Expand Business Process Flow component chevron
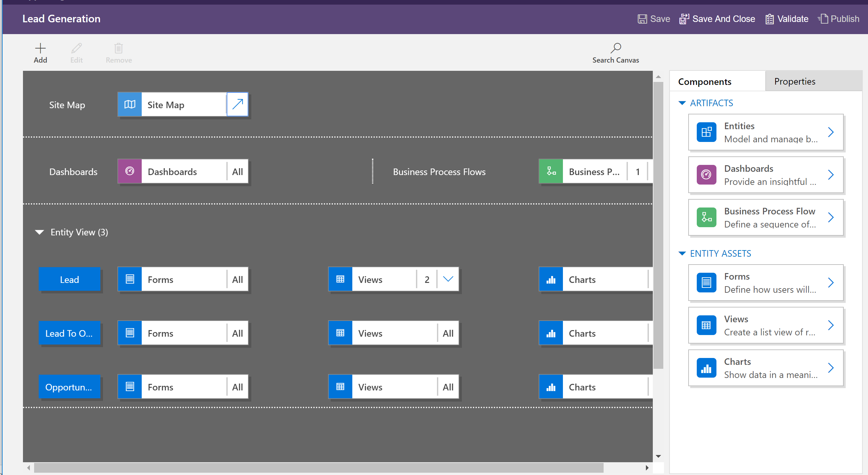 coord(831,217)
